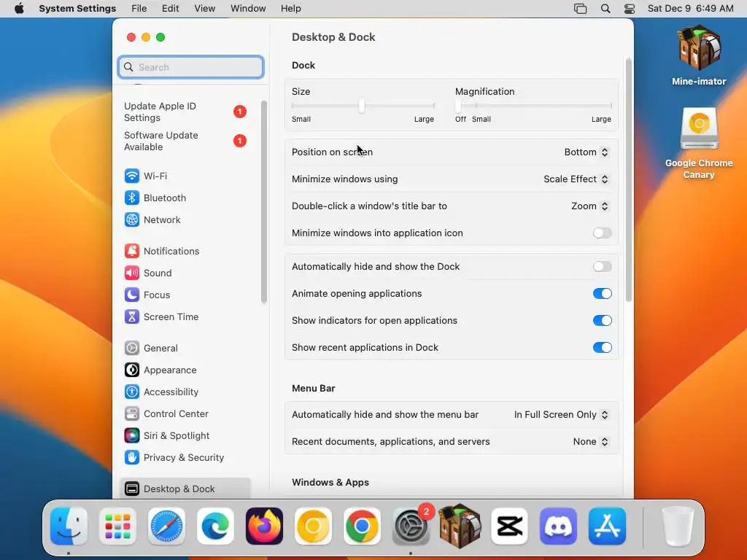747x560 pixels.
Task: Click the Desktop & Dock pane scrollbar
Action: click(x=629, y=180)
